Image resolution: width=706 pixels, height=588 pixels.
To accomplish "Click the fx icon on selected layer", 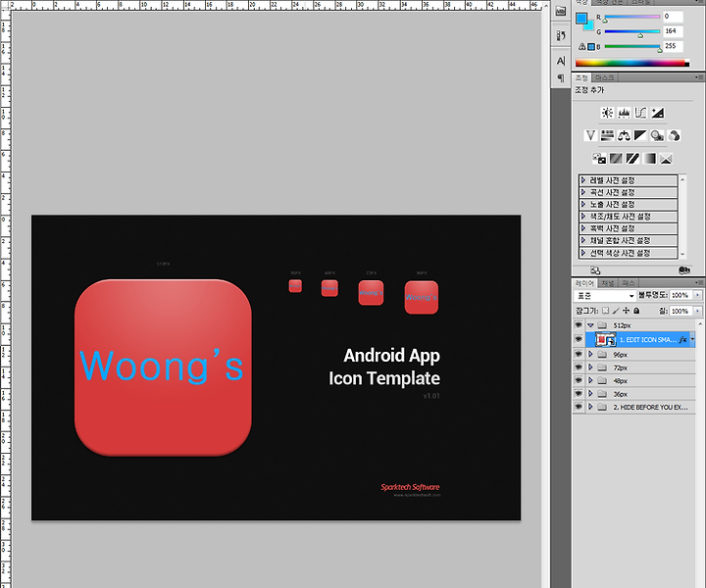I will pyautogui.click(x=683, y=340).
